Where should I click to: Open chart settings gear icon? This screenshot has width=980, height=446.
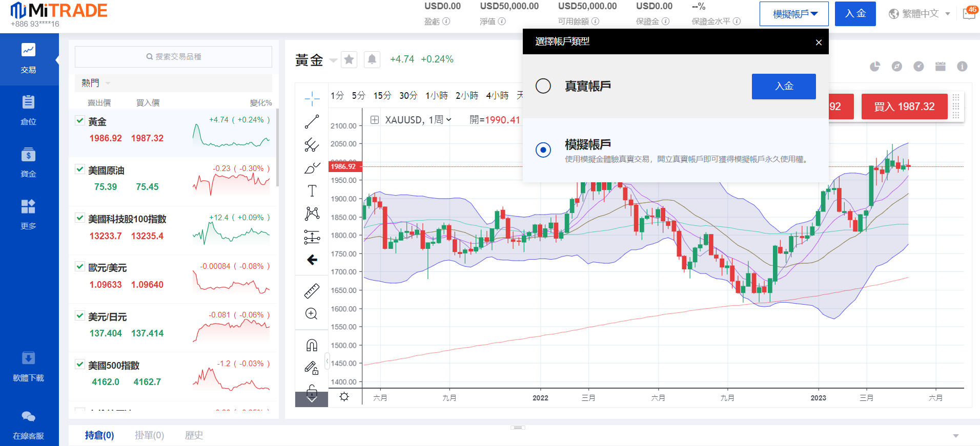click(x=344, y=397)
